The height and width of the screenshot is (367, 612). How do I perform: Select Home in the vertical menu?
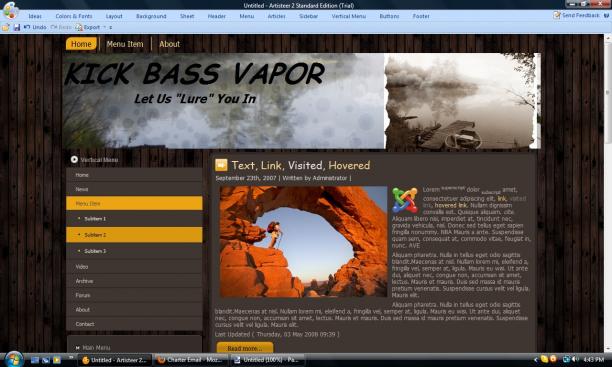[134, 175]
